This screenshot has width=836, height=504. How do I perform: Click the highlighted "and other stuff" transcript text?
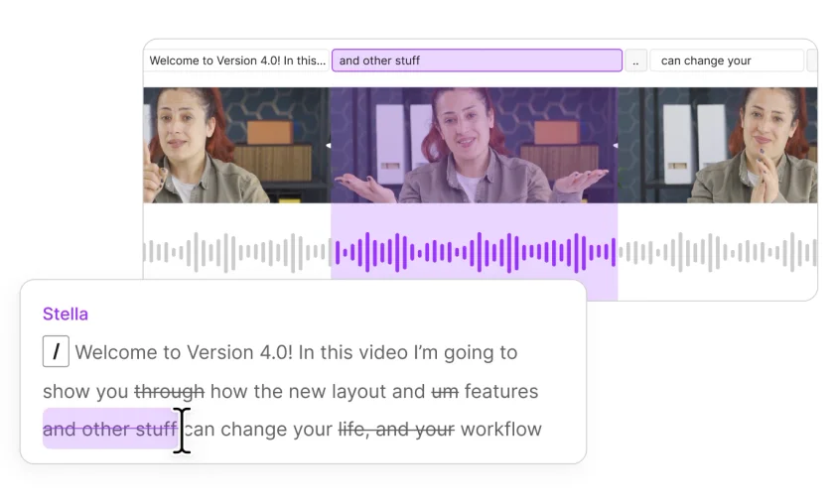point(109,430)
